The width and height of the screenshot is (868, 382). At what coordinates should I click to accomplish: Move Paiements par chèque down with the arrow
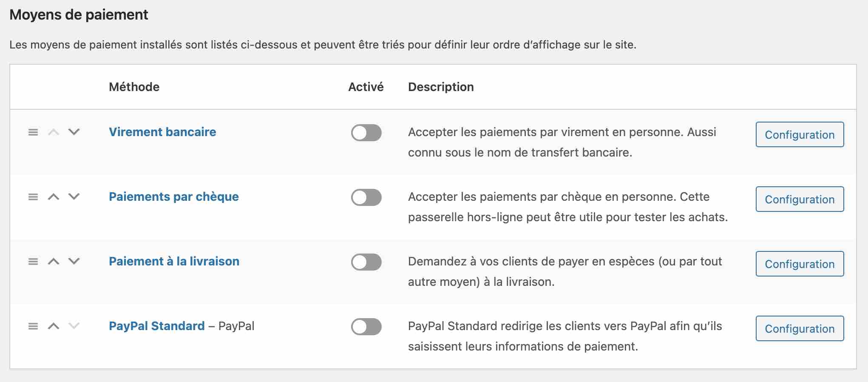point(73,197)
